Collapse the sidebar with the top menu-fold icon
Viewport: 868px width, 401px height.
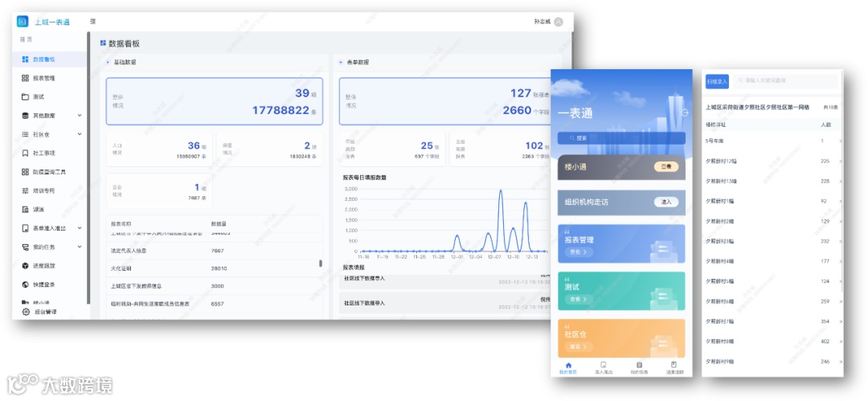click(93, 22)
